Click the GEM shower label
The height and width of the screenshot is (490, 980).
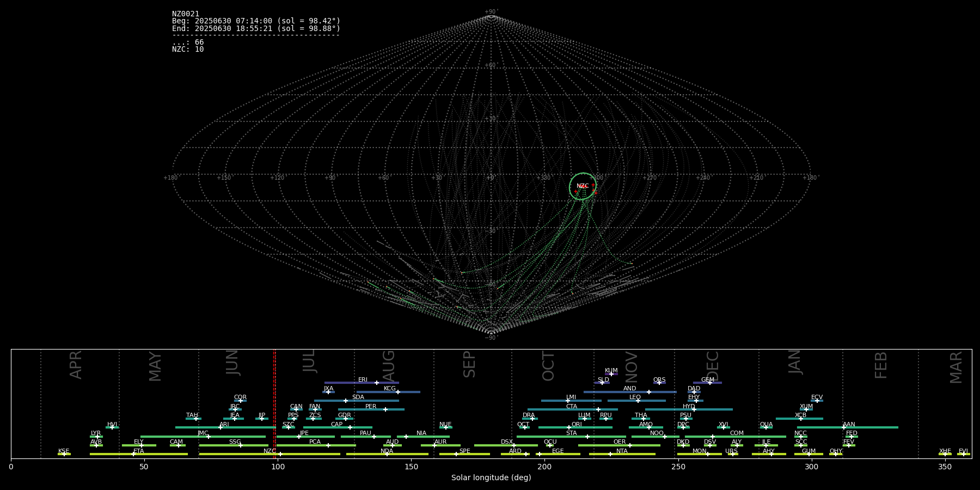pyautogui.click(x=708, y=379)
